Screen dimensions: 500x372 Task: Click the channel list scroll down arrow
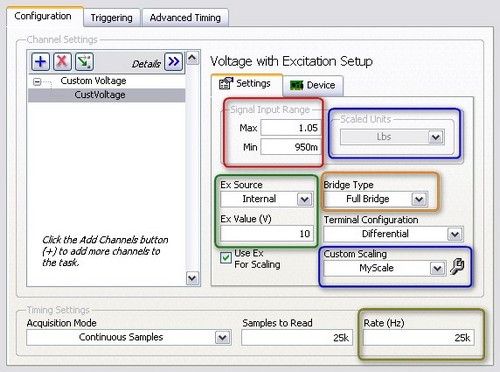192,278
